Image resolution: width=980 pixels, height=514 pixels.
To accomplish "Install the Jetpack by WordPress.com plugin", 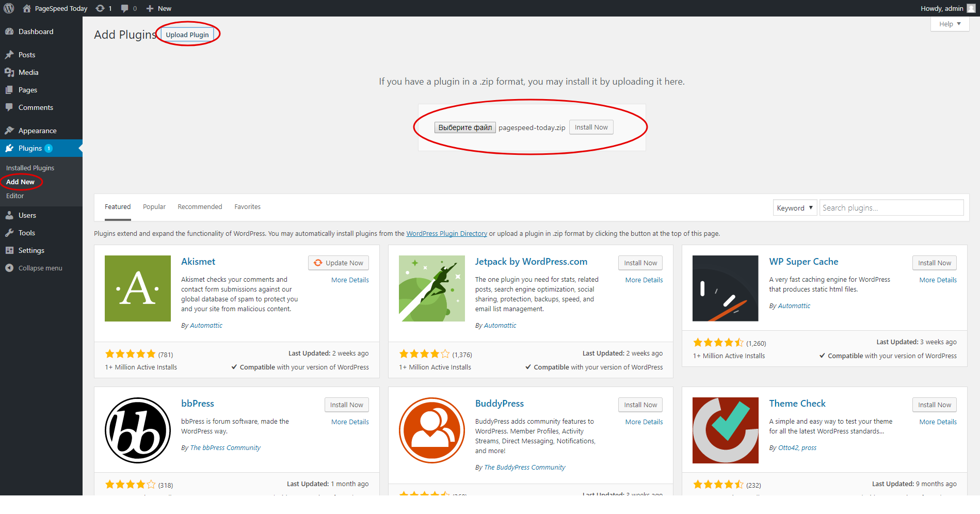I will (x=640, y=263).
